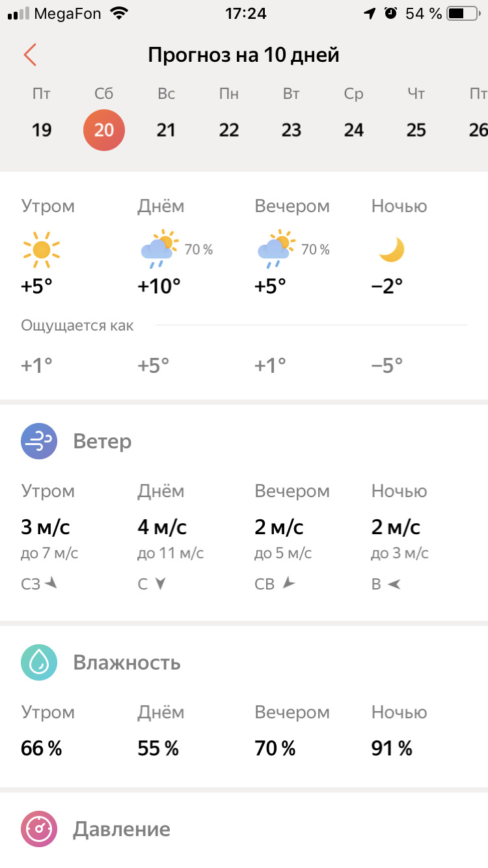
Task: Tap the morning sunny weather icon
Action: click(x=41, y=249)
